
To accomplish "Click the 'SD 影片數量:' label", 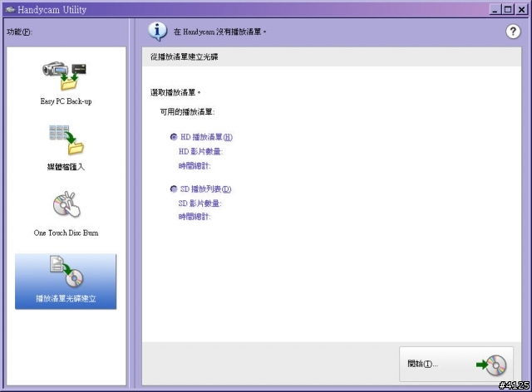I will coord(199,203).
